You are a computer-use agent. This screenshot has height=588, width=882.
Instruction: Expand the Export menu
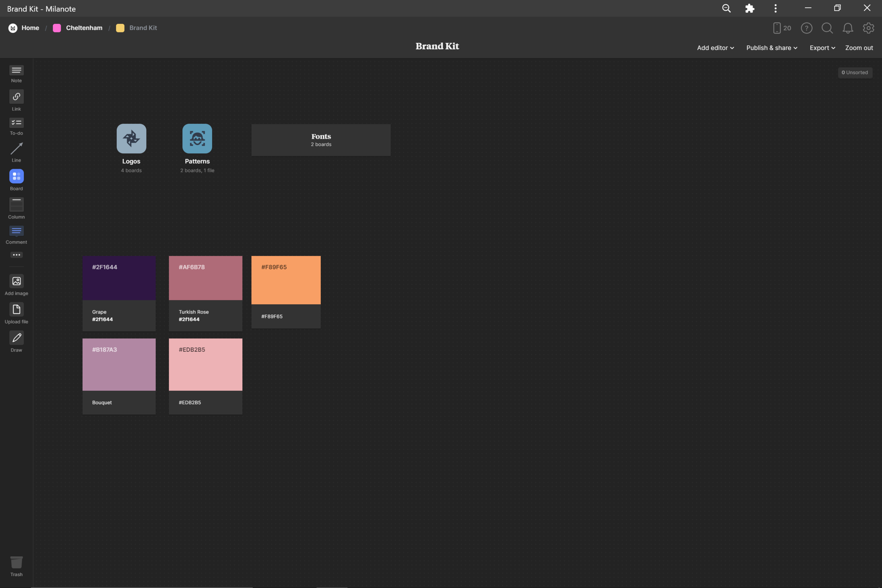click(x=822, y=48)
